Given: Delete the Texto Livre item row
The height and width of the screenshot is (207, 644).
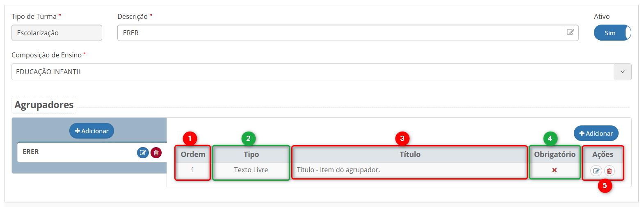Looking at the screenshot, I should tap(610, 171).
